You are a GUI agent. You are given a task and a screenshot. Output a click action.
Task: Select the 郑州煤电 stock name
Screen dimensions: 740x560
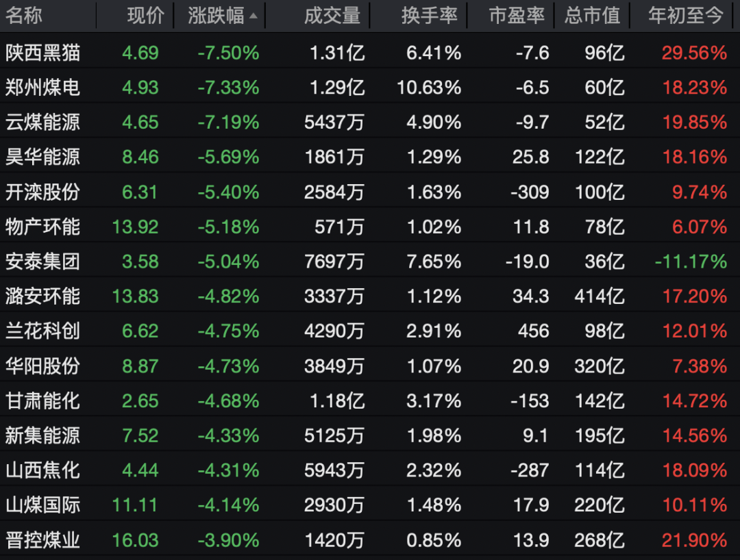(x=42, y=88)
